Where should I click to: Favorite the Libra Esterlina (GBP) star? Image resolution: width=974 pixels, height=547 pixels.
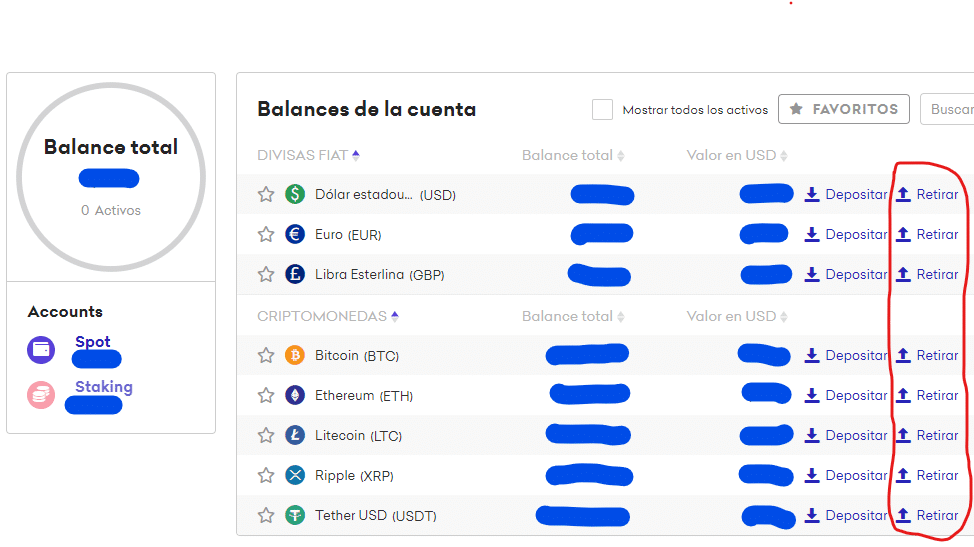(x=266, y=274)
